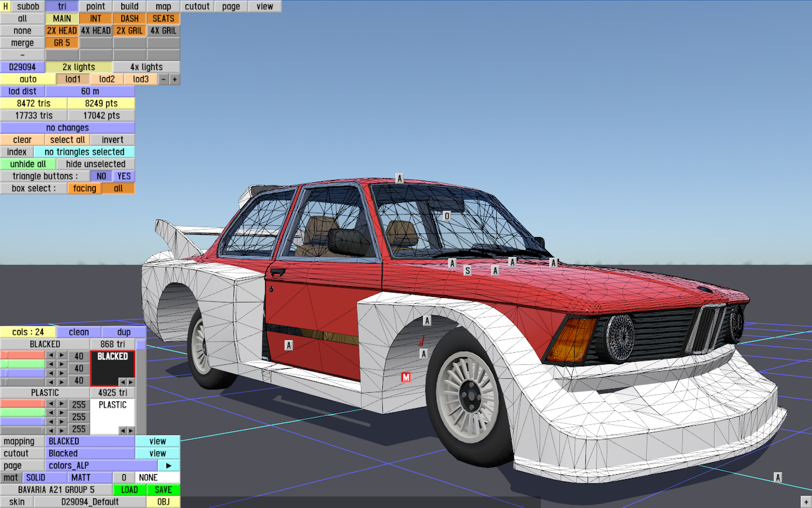Open the subob mode tab
The width and height of the screenshot is (812, 508).
(x=28, y=6)
